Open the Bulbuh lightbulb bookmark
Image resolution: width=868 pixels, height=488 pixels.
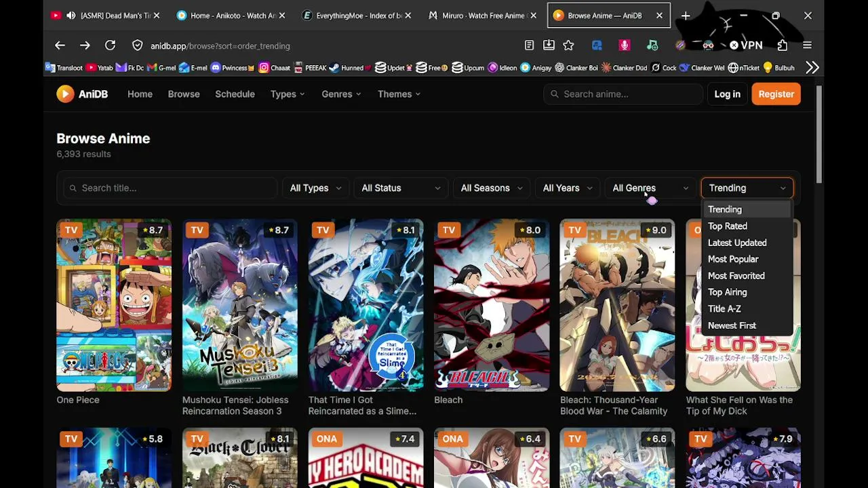(x=778, y=68)
